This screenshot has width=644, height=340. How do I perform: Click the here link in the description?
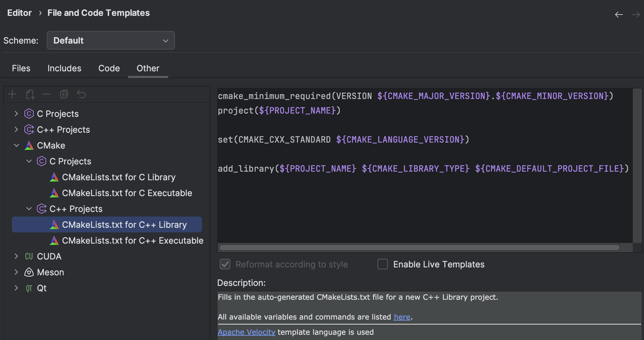(402, 317)
